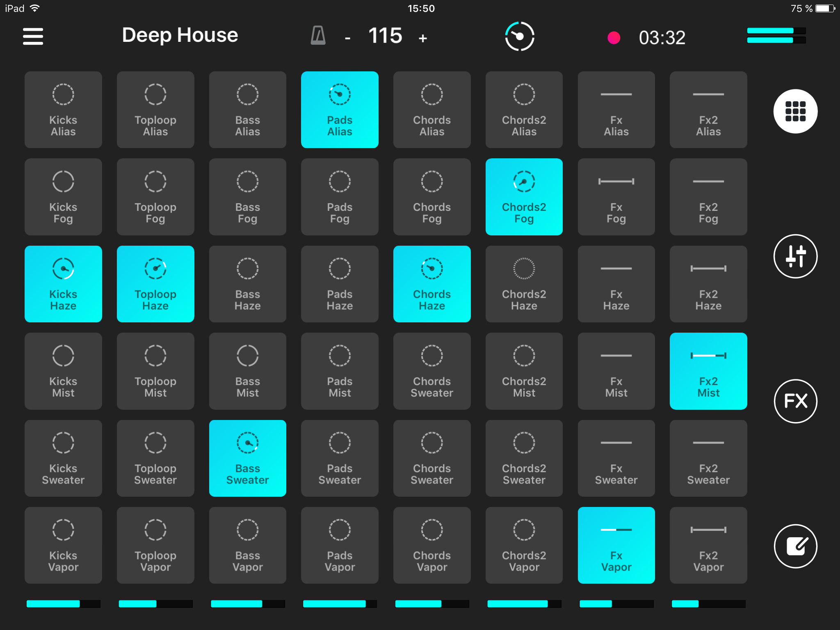Viewport: 840px width, 630px height.
Task: Tap the edit pencil button
Action: pos(795,546)
